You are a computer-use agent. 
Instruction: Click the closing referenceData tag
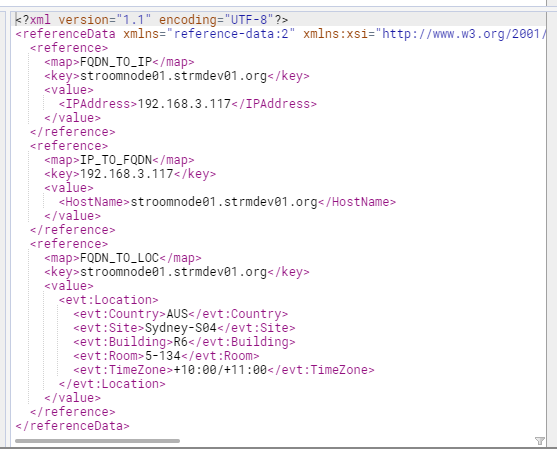(x=73, y=426)
